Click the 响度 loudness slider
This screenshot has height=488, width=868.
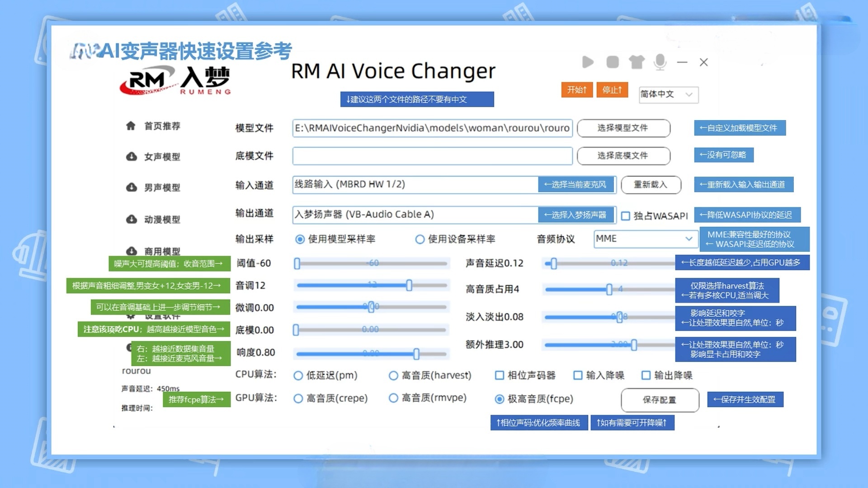(x=372, y=354)
